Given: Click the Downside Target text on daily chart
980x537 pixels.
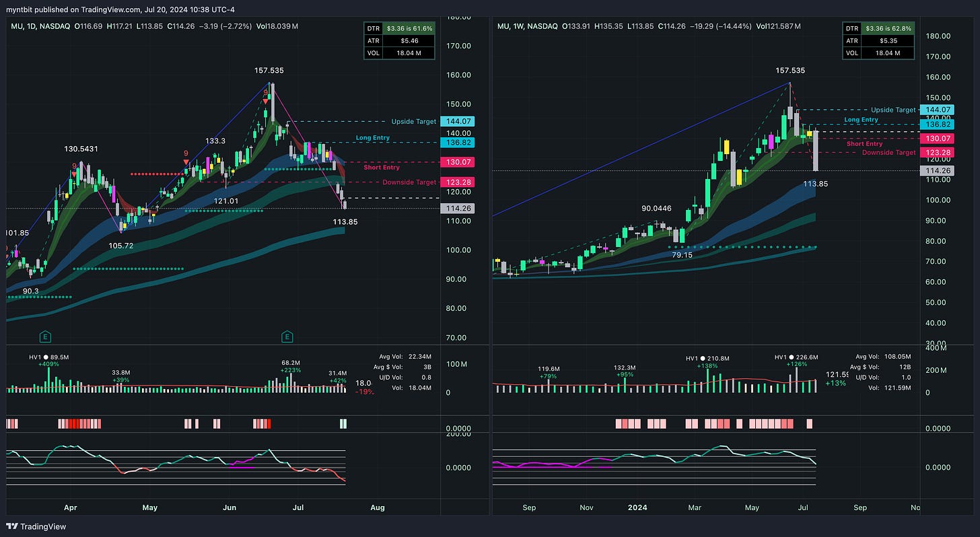Looking at the screenshot, I should pos(409,182).
